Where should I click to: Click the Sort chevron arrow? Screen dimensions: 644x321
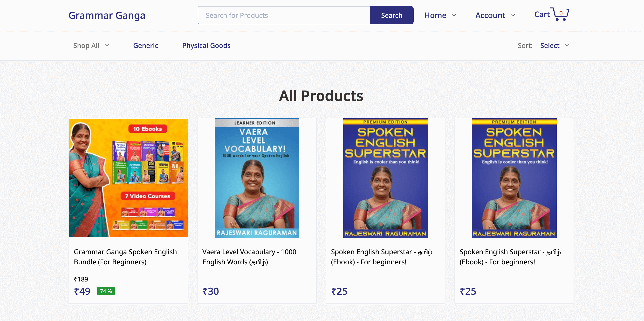[567, 45]
